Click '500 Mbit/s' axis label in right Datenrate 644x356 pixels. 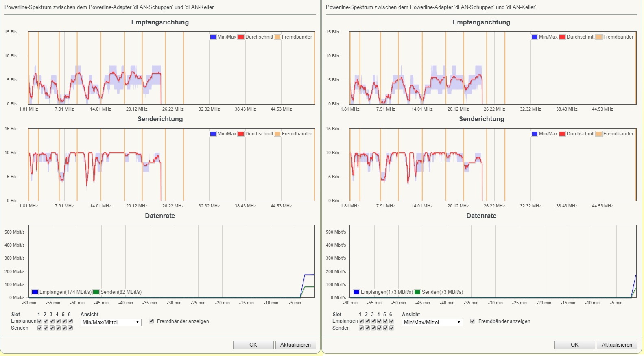pyautogui.click(x=336, y=232)
